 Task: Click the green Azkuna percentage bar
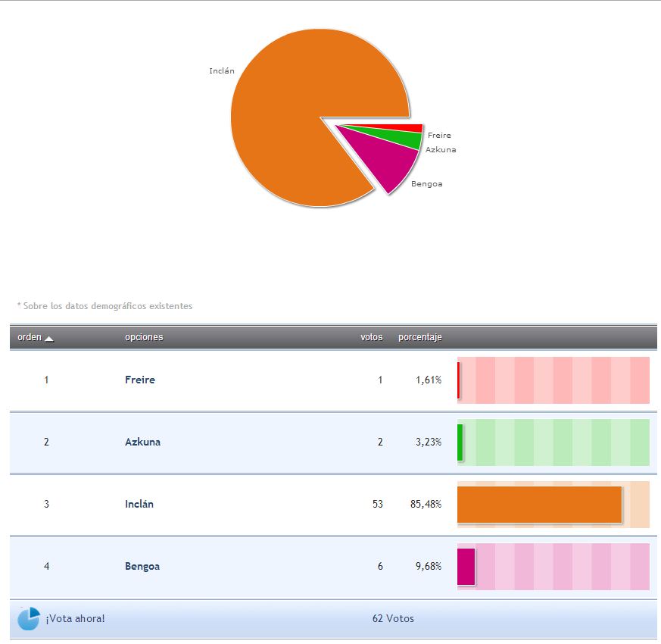point(460,442)
